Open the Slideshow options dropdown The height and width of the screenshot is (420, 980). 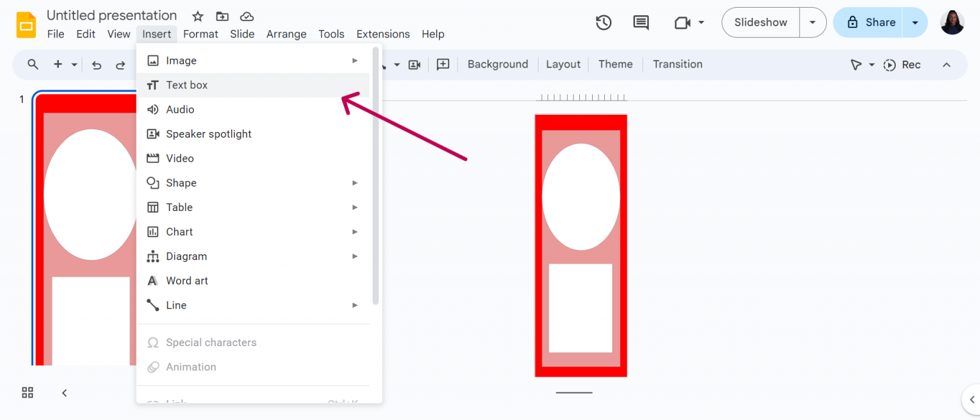coord(813,22)
